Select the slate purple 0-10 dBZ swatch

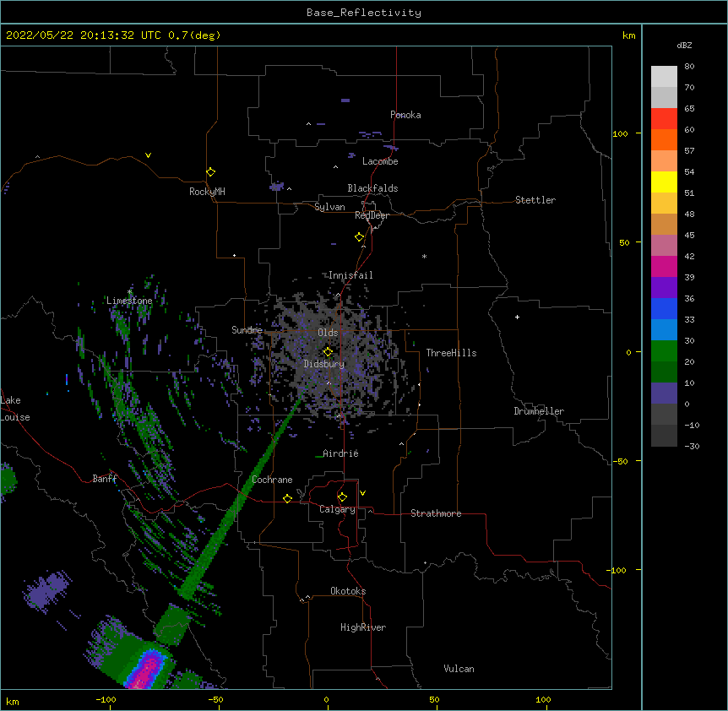pos(664,393)
